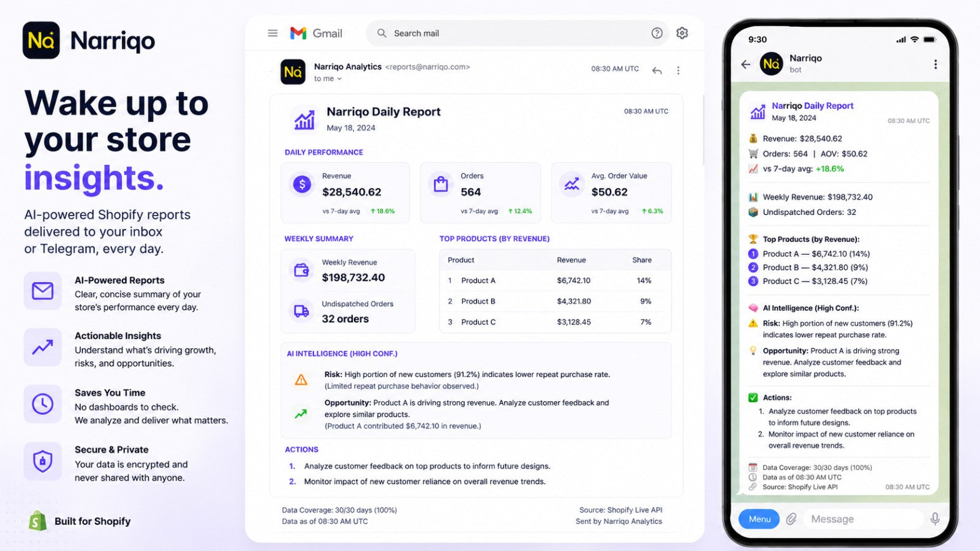The width and height of the screenshot is (980, 551).
Task: Click the sender address reports@narriqo.com
Action: (x=428, y=67)
